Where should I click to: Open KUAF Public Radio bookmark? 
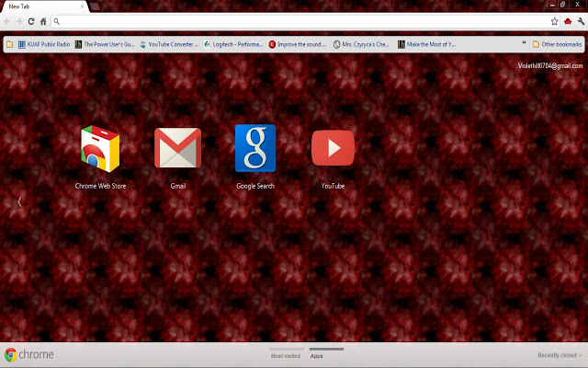pyautogui.click(x=44, y=44)
